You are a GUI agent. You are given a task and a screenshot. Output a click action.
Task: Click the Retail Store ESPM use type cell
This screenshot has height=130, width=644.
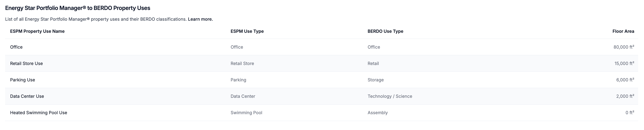click(242, 64)
